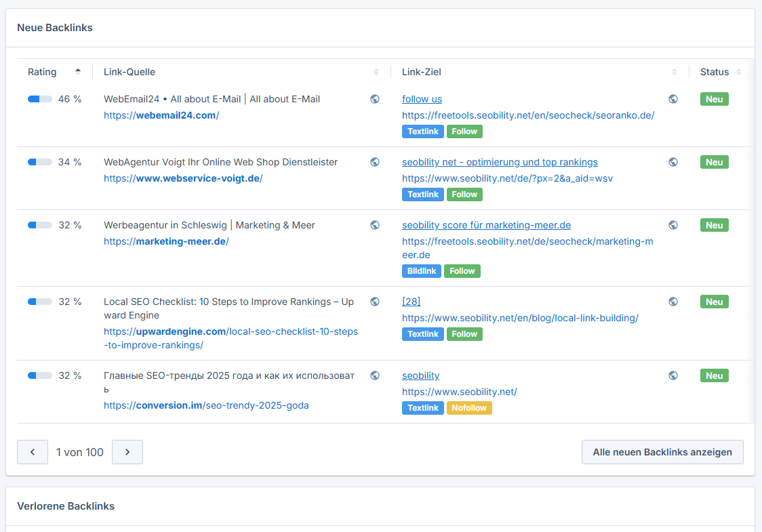The height and width of the screenshot is (532, 762).
Task: Open the seocheck/marketing-meer.de target URL
Action: click(527, 248)
